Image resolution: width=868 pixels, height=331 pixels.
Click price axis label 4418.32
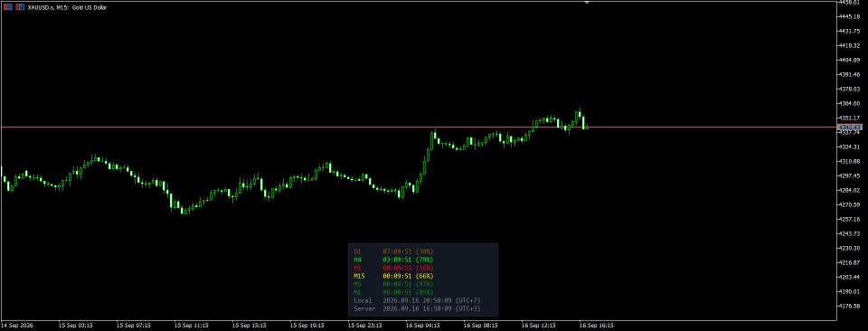pyautogui.click(x=850, y=45)
